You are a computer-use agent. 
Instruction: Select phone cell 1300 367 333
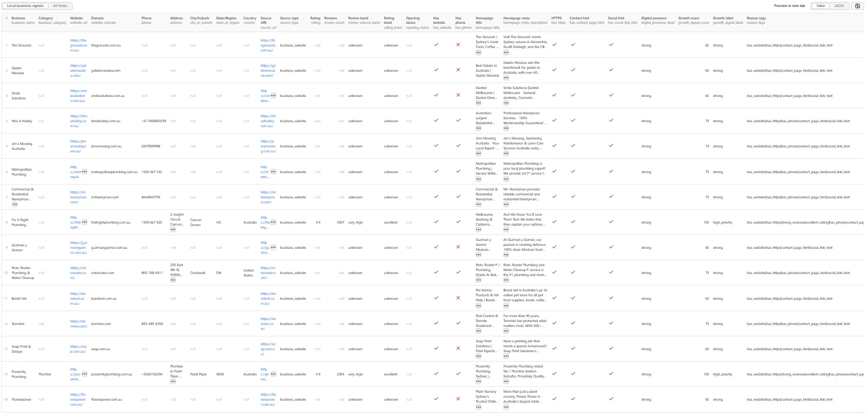click(152, 172)
